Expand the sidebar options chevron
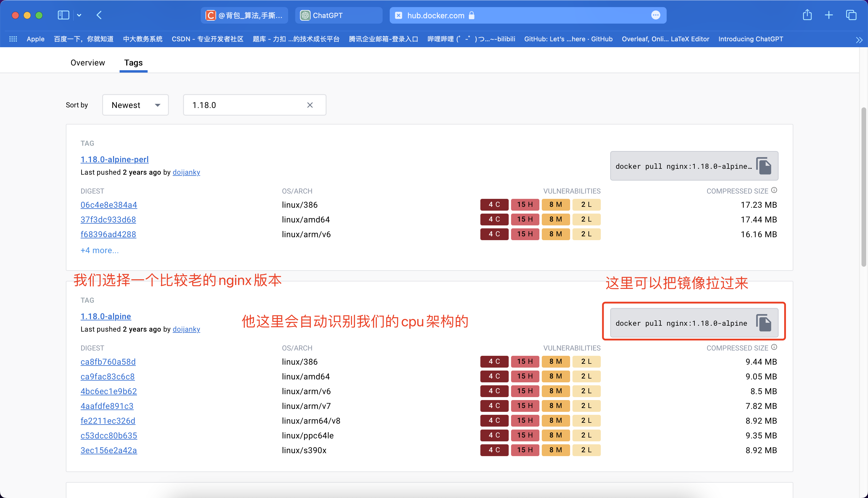Image resolution: width=868 pixels, height=498 pixels. click(79, 15)
